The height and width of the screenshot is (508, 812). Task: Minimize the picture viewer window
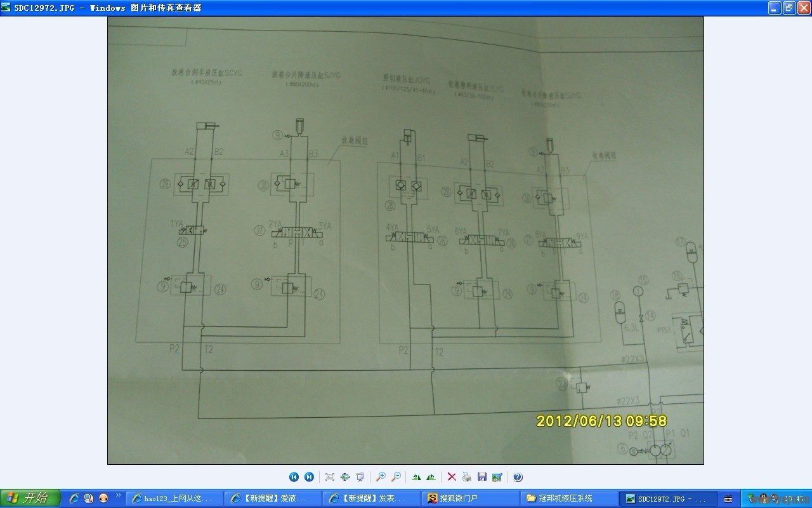[x=774, y=8]
